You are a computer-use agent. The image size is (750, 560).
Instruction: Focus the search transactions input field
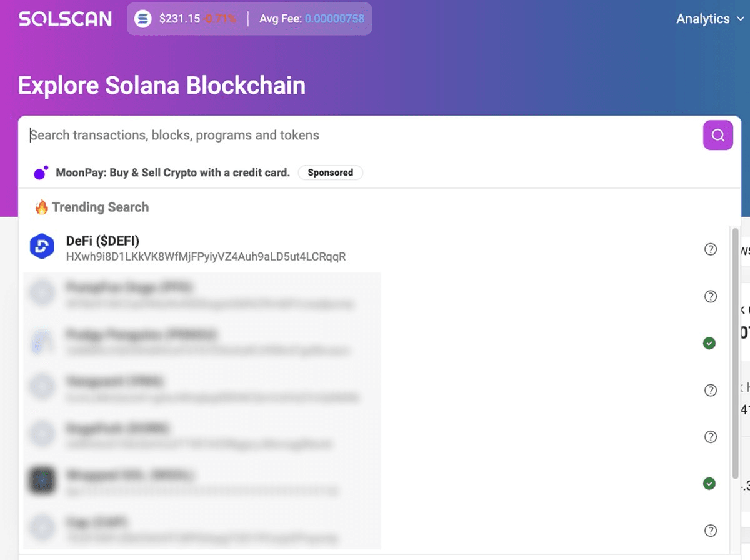(362, 135)
